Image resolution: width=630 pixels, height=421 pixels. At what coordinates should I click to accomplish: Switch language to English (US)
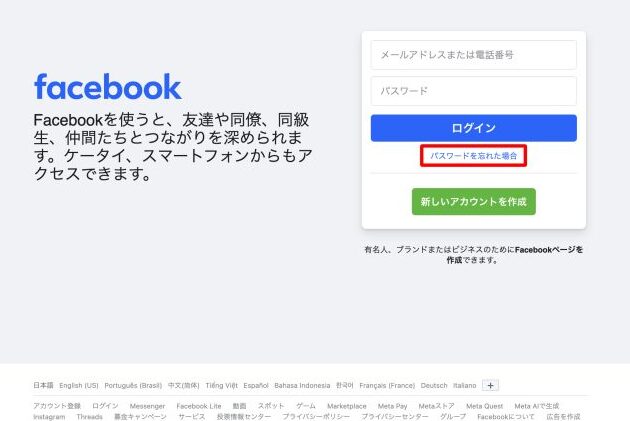coord(79,385)
